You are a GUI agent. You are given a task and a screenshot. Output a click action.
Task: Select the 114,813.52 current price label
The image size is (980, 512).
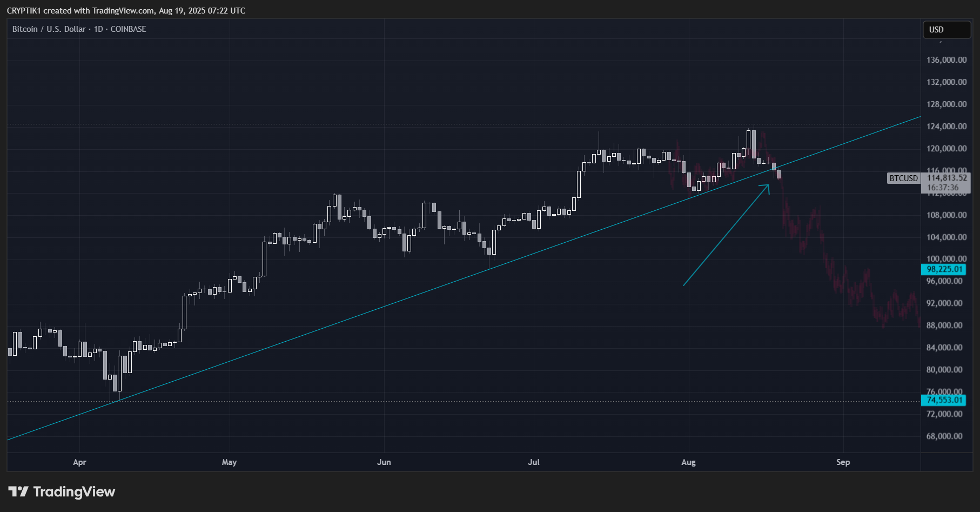947,178
